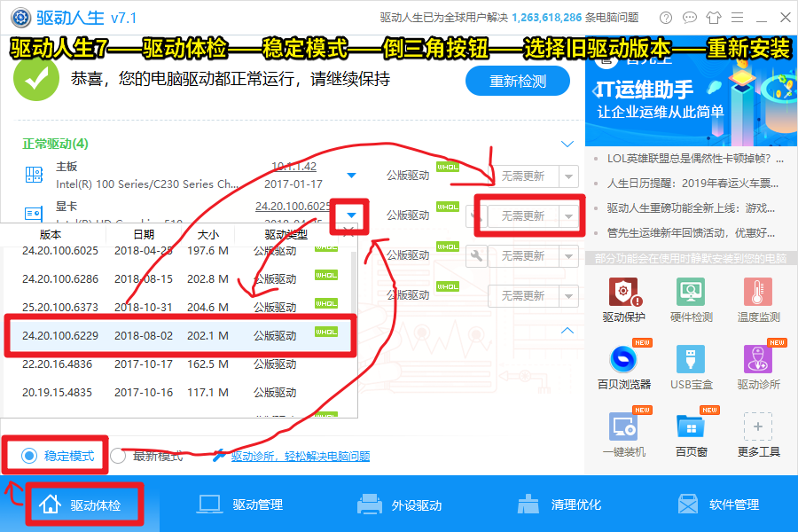Expand 显卡 driver version triangle

click(351, 215)
